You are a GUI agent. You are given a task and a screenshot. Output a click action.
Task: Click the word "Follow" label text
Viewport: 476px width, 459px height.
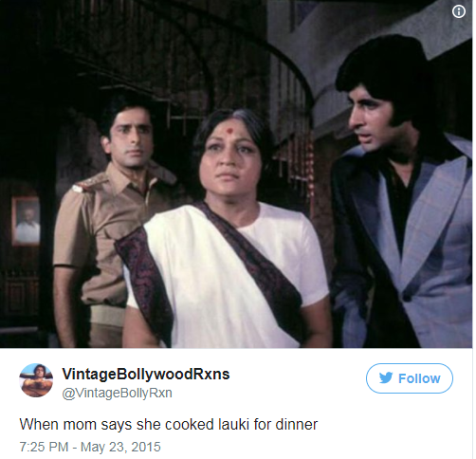tap(419, 378)
